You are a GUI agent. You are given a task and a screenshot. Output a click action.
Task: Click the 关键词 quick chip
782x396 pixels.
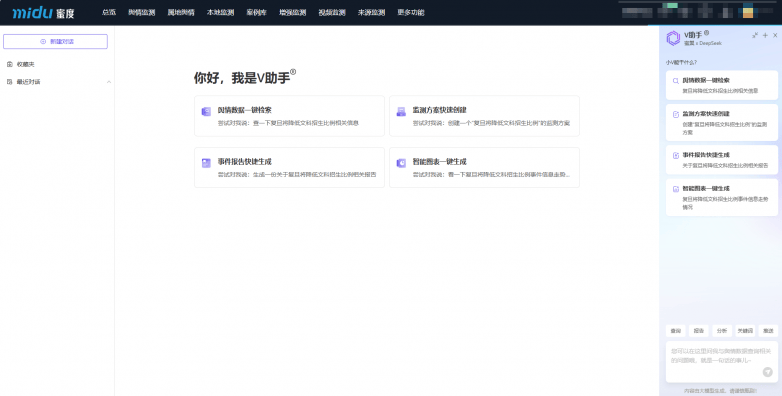pyautogui.click(x=745, y=331)
